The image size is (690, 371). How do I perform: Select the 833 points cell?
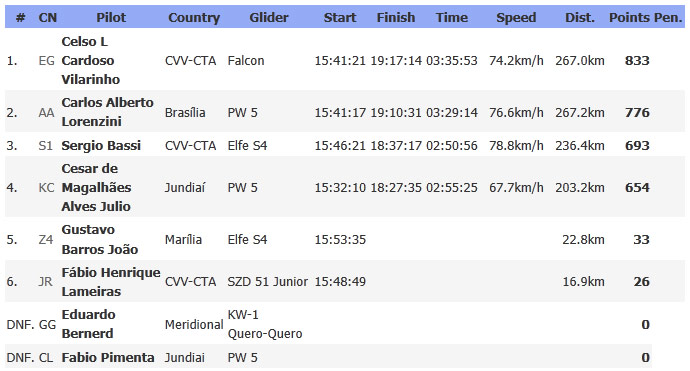pos(637,60)
